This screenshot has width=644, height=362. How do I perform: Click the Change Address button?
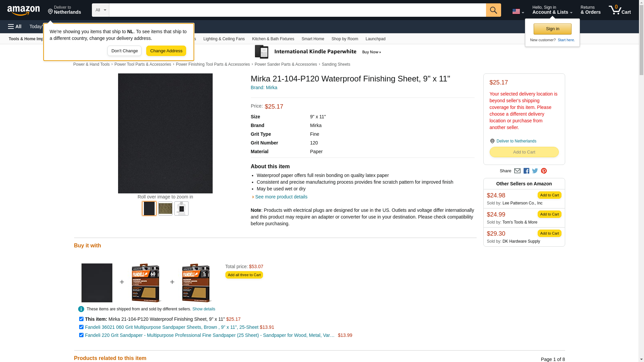[166, 51]
